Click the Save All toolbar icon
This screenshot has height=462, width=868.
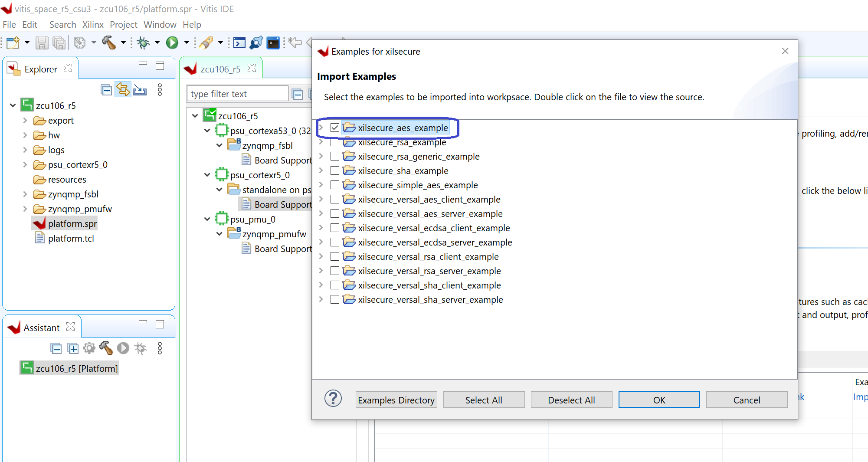(59, 43)
